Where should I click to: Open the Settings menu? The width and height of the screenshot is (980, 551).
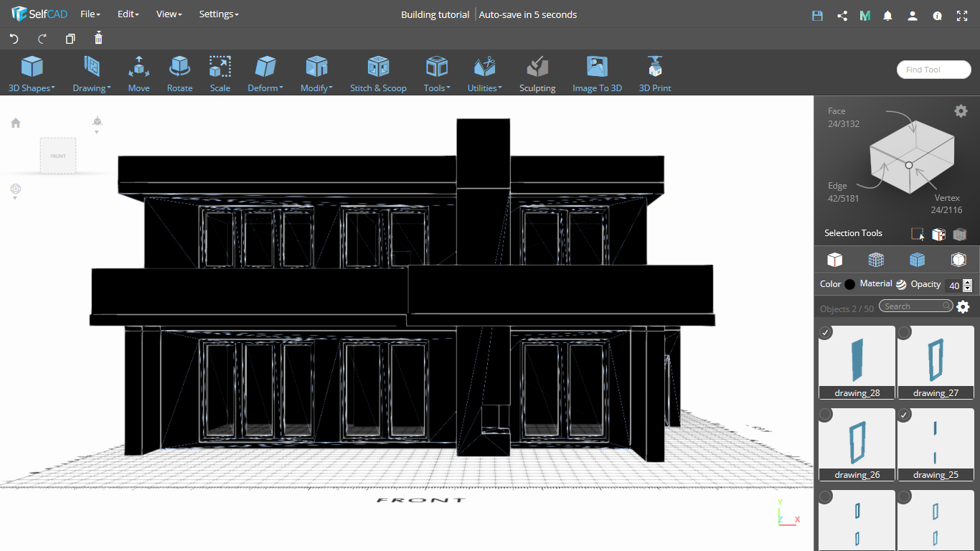(x=219, y=14)
